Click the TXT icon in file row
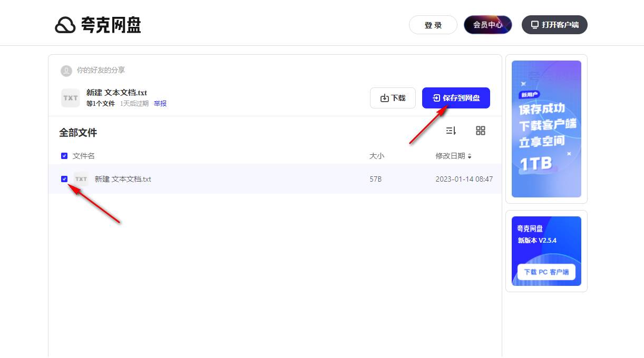The height and width of the screenshot is (358, 644). [81, 179]
